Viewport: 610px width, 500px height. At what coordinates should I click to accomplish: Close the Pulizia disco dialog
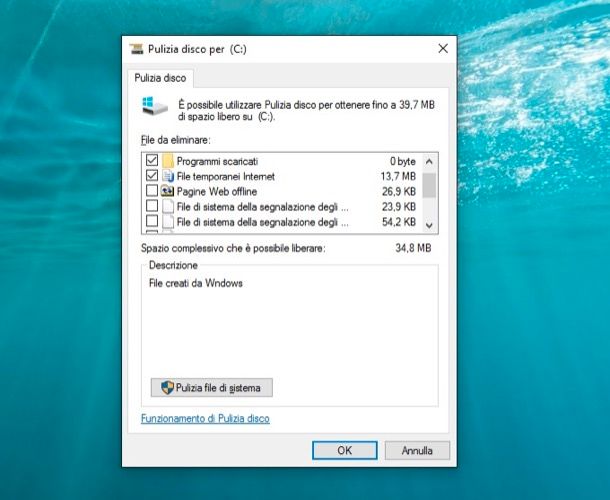443,49
